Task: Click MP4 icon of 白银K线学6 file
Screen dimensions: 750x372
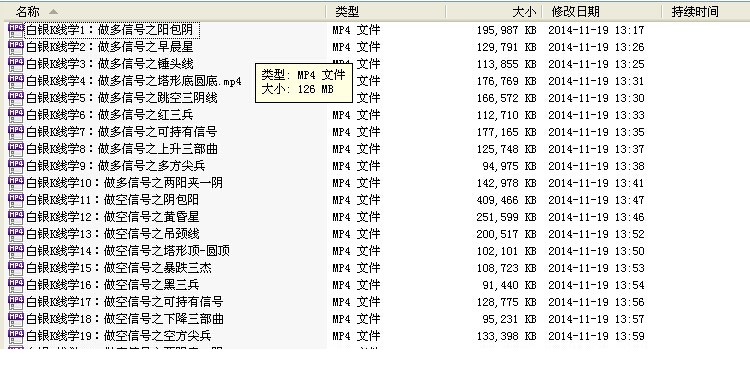Action: (16, 115)
